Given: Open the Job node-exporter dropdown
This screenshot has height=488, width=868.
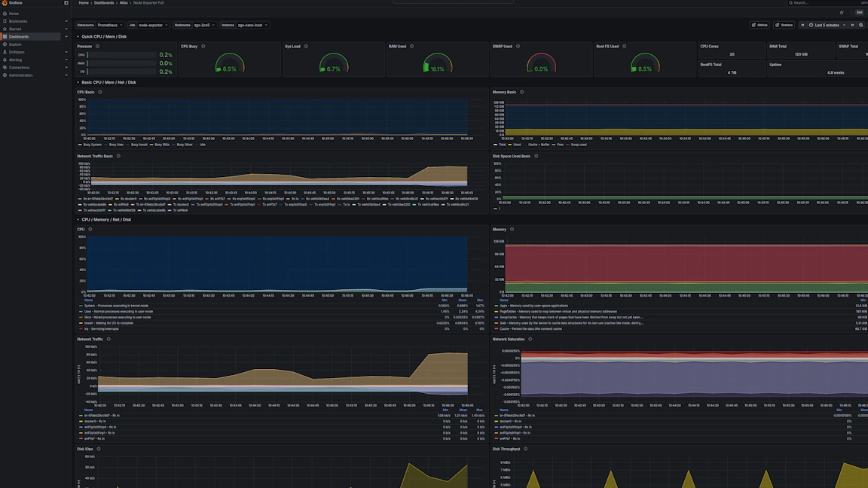Looking at the screenshot, I should coord(154,25).
